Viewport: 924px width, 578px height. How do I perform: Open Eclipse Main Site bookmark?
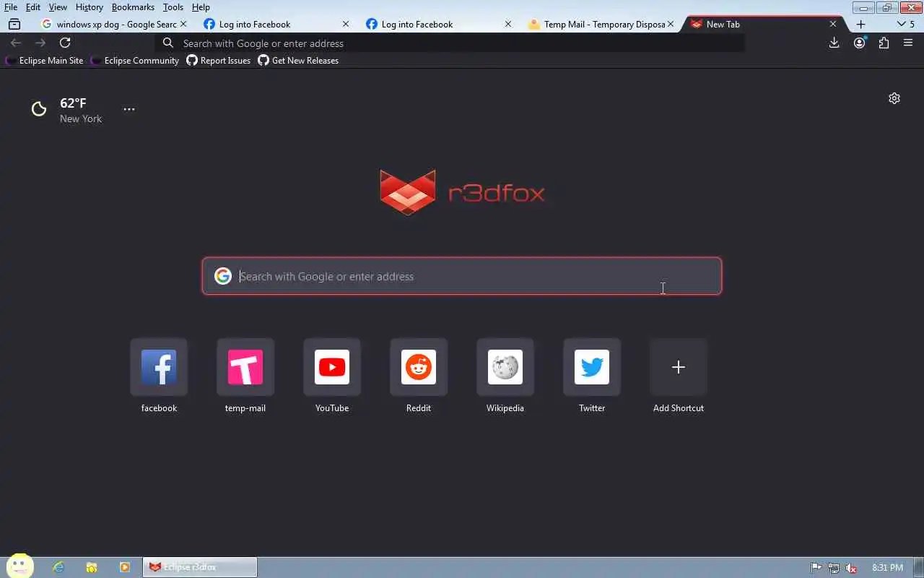click(45, 61)
